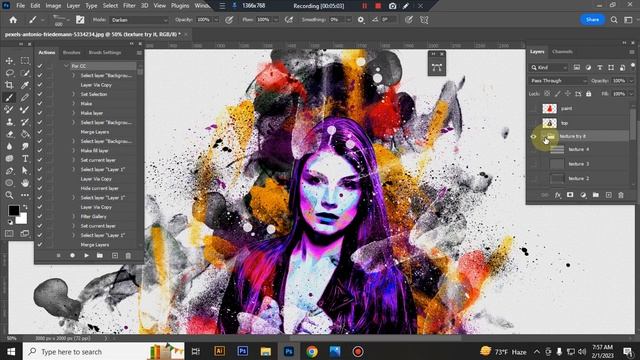Switch to the Channels tab
The width and height of the screenshot is (640, 360).
tap(562, 52)
